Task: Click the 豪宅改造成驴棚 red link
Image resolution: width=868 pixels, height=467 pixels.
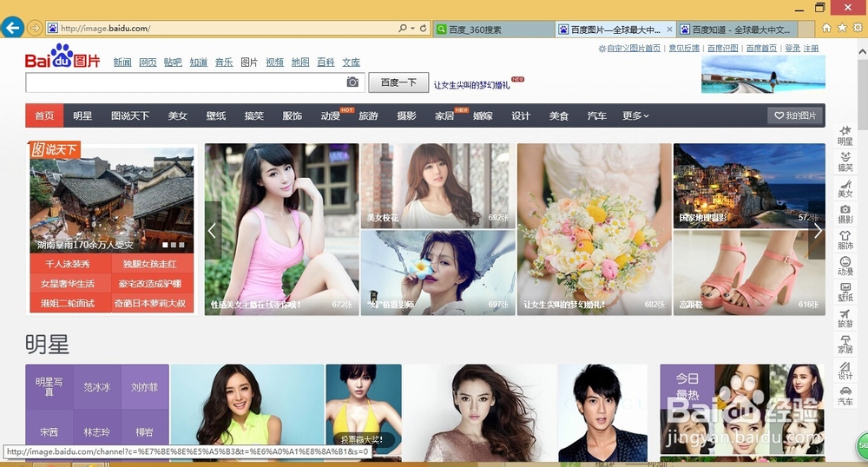Action: pyautogui.click(x=149, y=284)
